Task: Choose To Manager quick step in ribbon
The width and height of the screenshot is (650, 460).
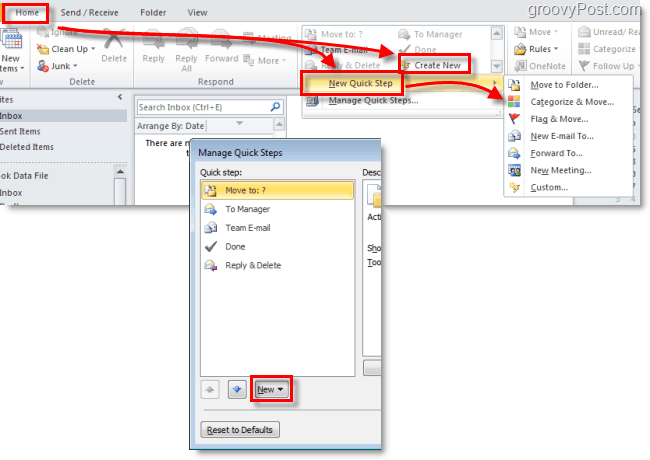Action: tap(430, 34)
